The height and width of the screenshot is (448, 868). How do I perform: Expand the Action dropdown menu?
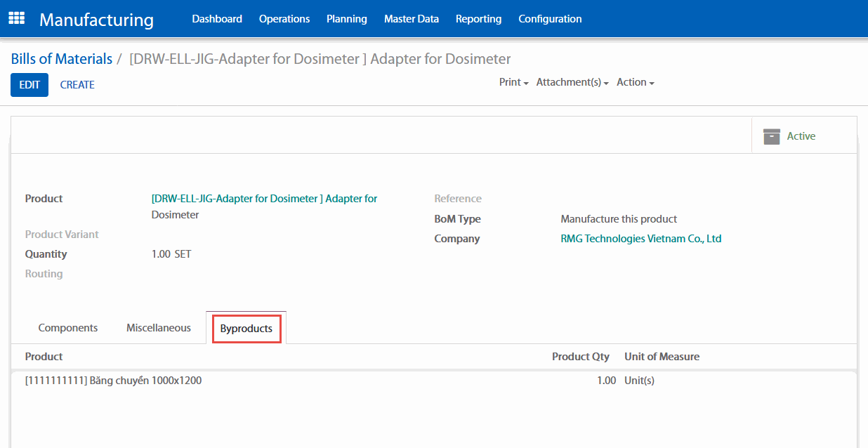point(635,83)
